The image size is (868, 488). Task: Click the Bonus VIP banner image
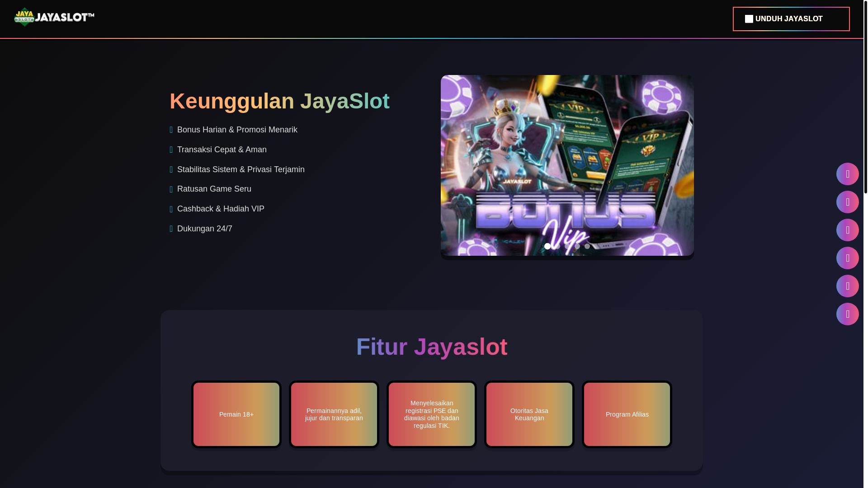[x=567, y=165]
